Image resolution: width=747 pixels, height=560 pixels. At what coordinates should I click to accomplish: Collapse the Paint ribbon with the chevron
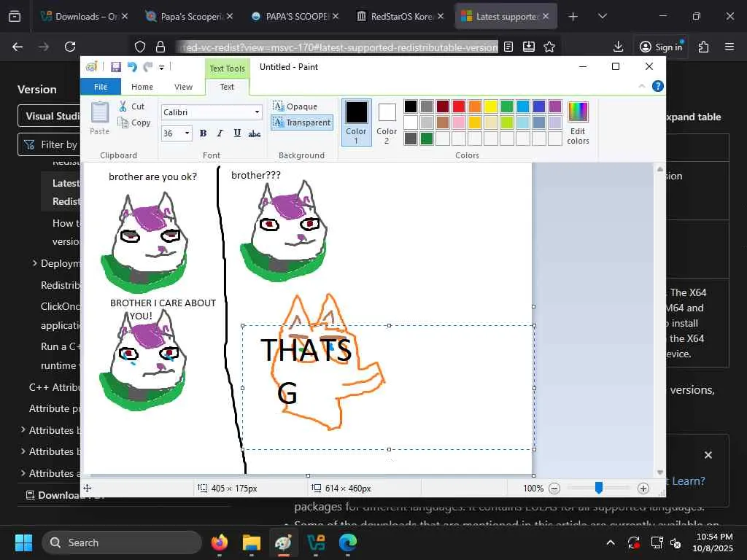tap(642, 86)
